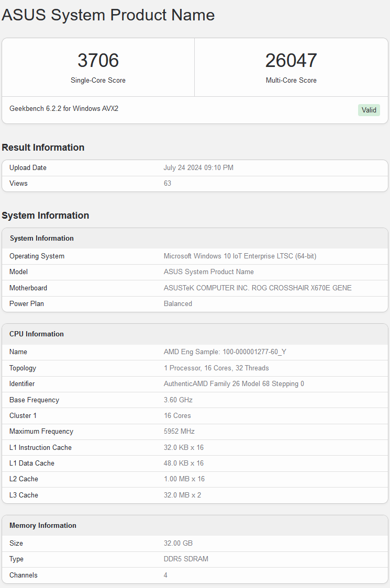The height and width of the screenshot is (588, 390).
Task: Click the Valid badge
Action: pos(369,110)
